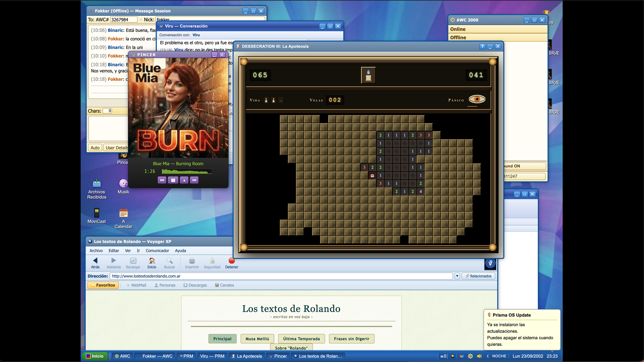This screenshot has width=644, height=362.
Task: Click the Blue Mia album cover art
Action: point(178,108)
